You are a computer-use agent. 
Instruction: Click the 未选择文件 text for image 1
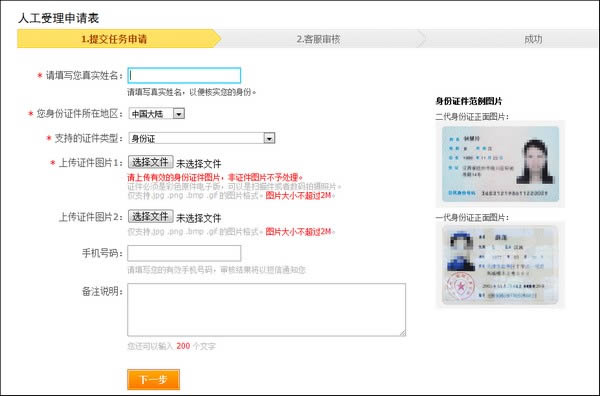[198, 164]
